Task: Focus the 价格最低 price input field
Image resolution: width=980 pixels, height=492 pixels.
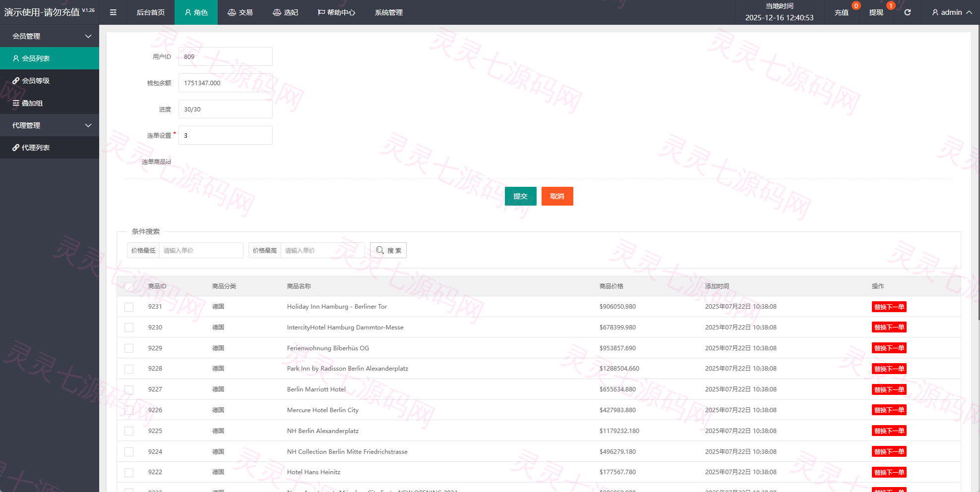Action: coord(201,250)
